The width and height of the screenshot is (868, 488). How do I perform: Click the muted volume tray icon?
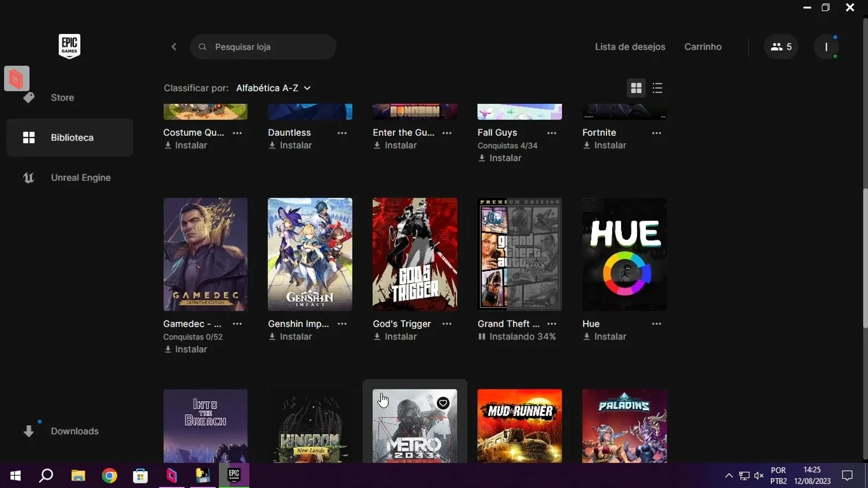coord(759,476)
